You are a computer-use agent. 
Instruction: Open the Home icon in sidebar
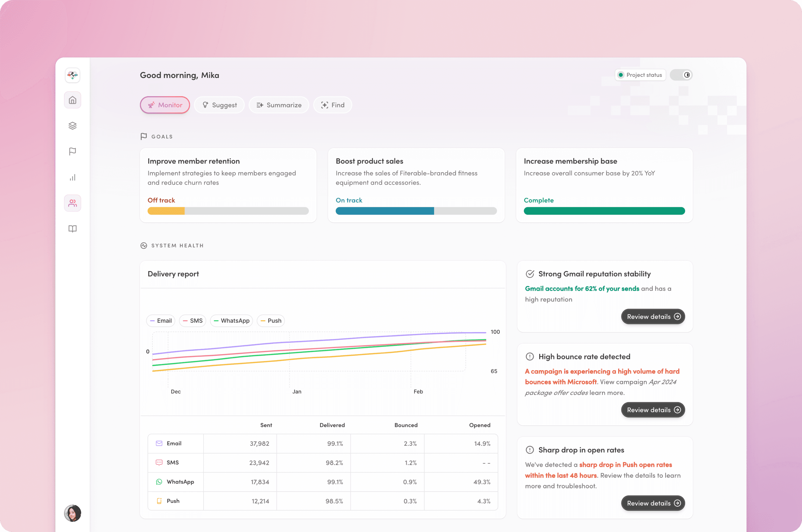click(72, 100)
